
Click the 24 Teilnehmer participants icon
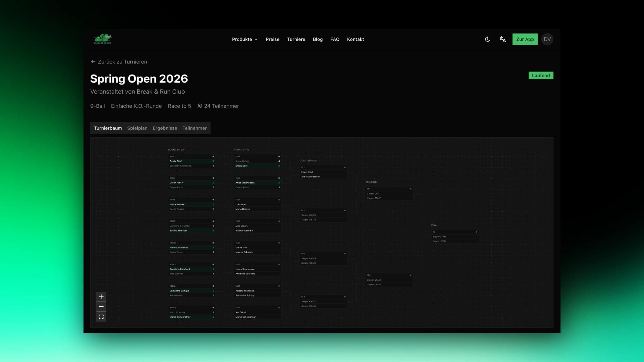200,106
